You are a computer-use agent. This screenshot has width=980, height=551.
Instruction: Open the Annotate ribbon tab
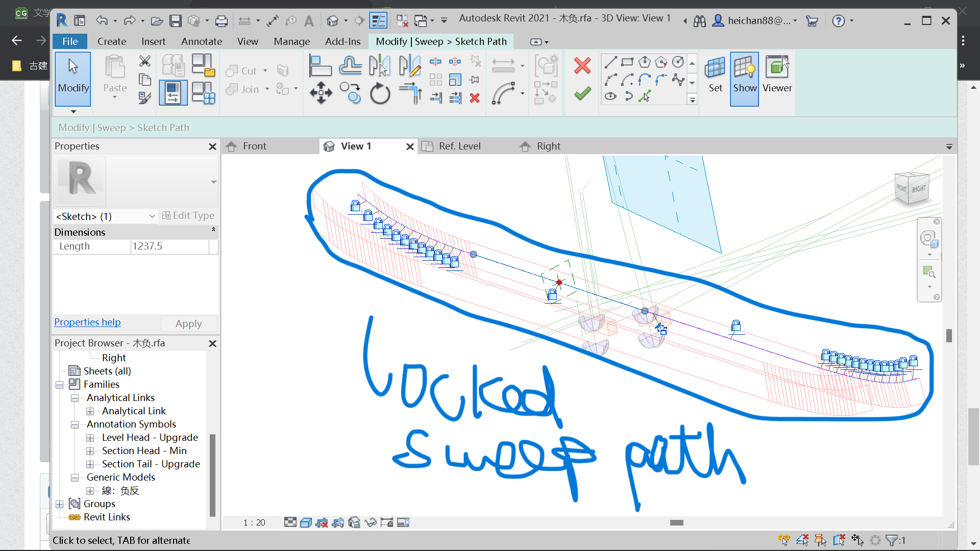(201, 41)
